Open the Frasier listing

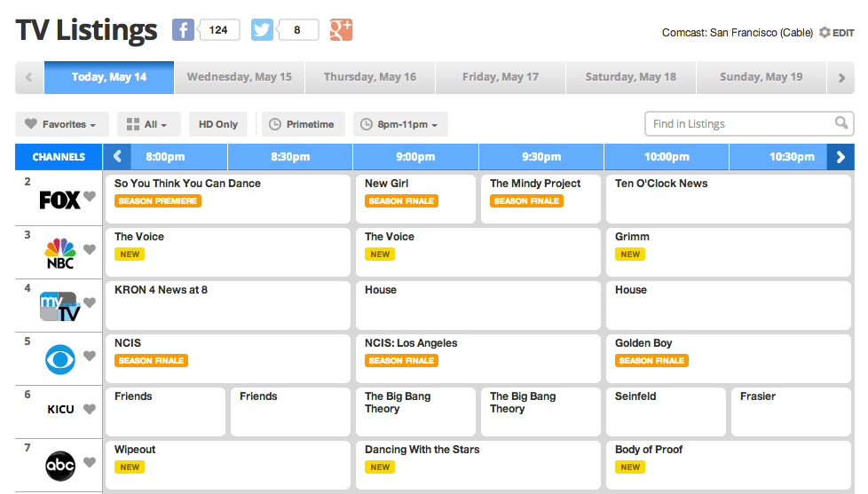click(x=791, y=412)
